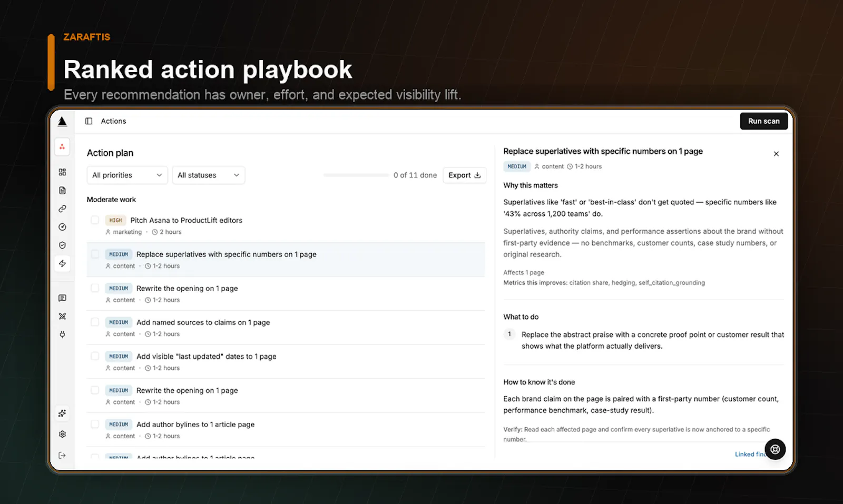
Task: Toggle the sidebar panel icon next to Actions
Action: point(89,121)
